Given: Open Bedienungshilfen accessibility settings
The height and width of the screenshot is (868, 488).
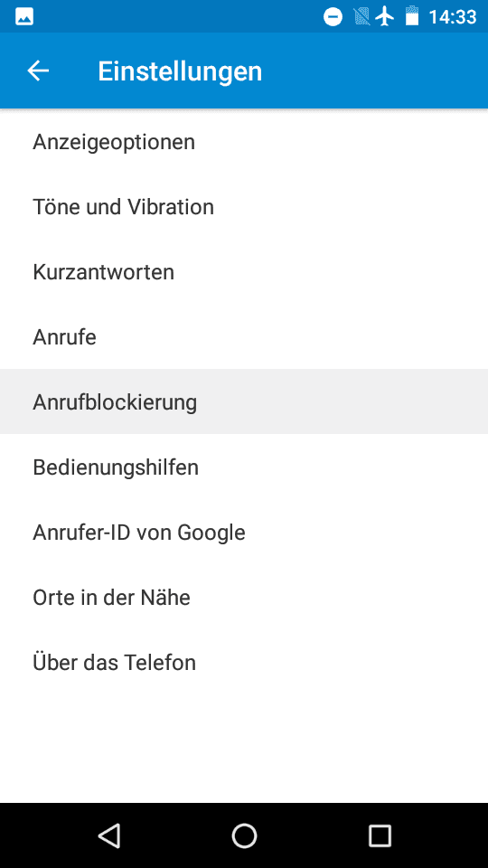Looking at the screenshot, I should click(244, 467).
